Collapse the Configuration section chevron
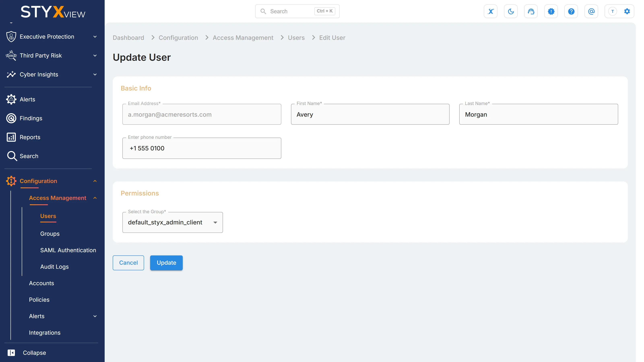 tap(95, 181)
